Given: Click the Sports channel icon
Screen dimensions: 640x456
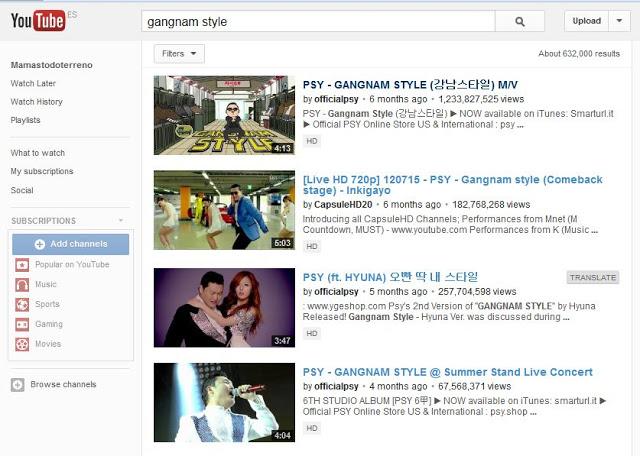Looking at the screenshot, I should coord(22,305).
